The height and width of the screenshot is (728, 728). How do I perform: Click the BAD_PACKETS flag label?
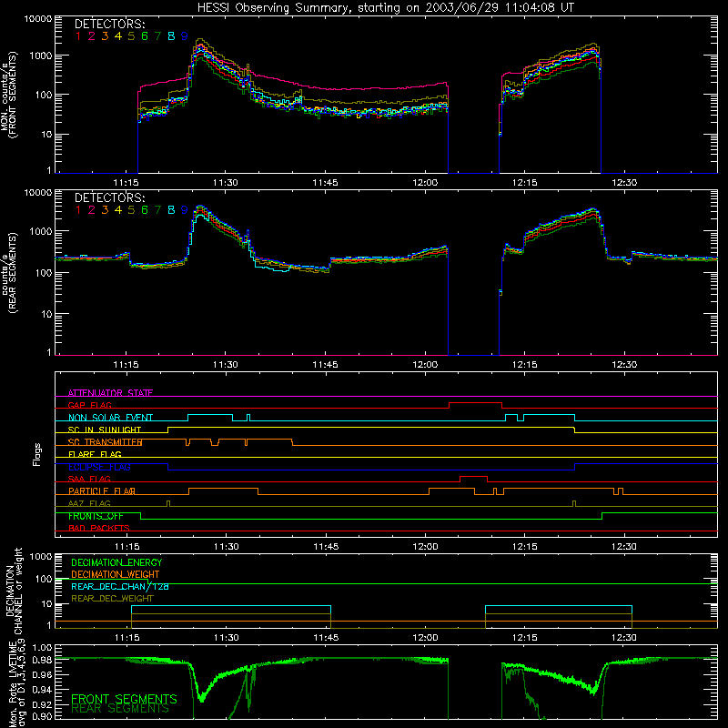[99, 529]
